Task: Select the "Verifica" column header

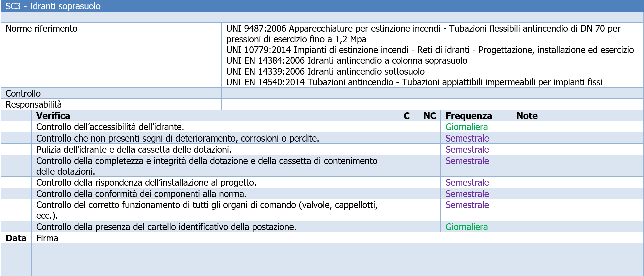Action: coord(53,116)
